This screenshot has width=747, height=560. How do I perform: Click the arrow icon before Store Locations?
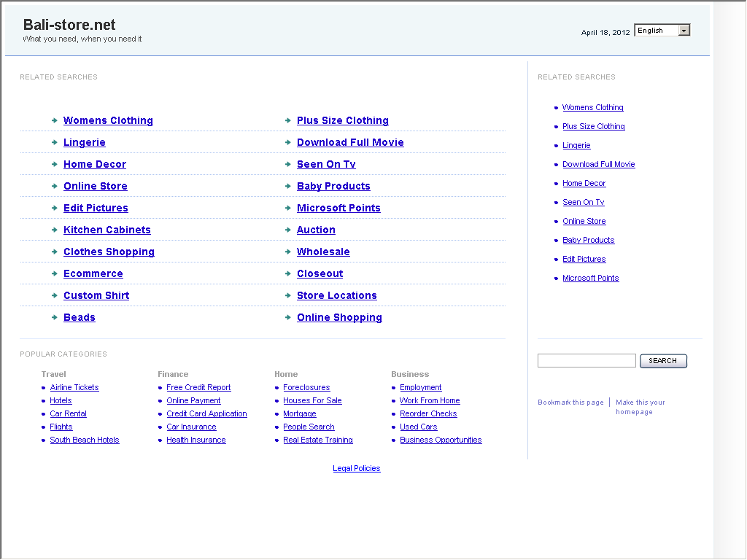click(288, 295)
